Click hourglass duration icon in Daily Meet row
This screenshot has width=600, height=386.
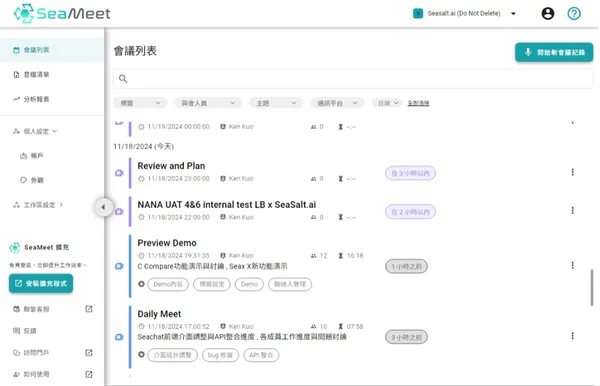(340, 326)
